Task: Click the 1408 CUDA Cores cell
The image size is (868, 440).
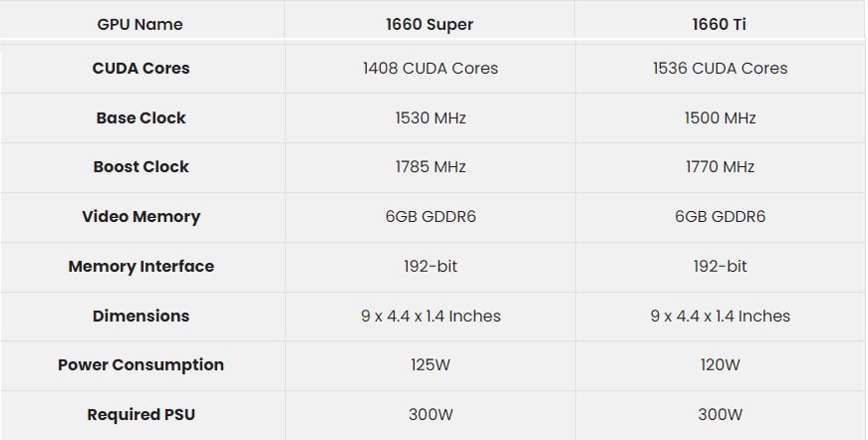Action: point(431,69)
